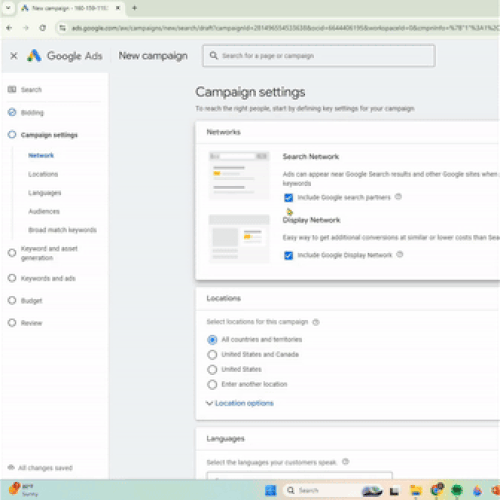
Task: Click the All changes saved status text
Action: [x=45, y=468]
